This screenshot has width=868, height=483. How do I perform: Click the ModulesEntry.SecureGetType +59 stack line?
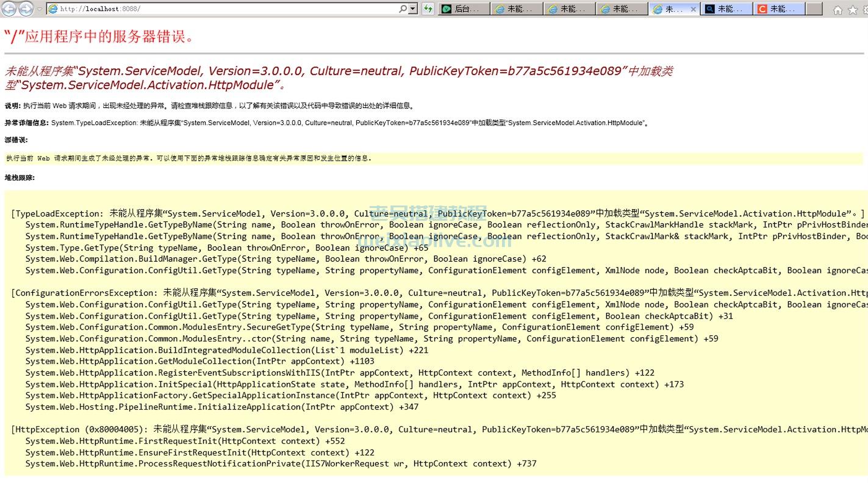359,327
